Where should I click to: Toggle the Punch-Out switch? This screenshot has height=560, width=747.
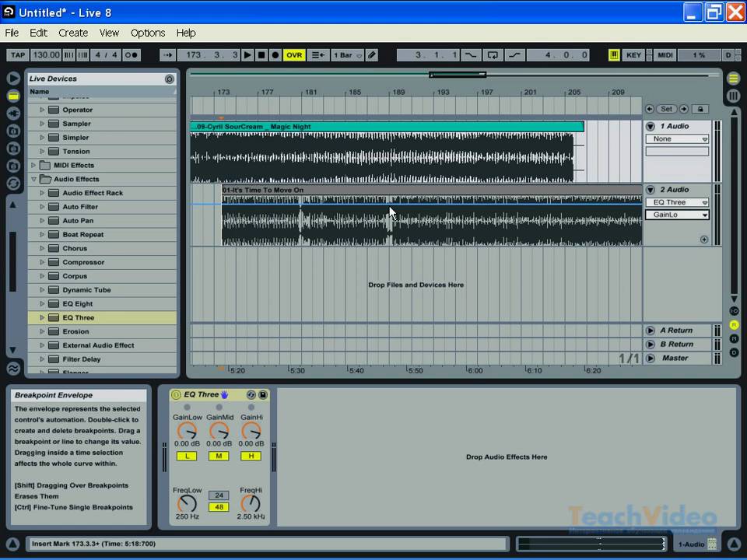[514, 55]
